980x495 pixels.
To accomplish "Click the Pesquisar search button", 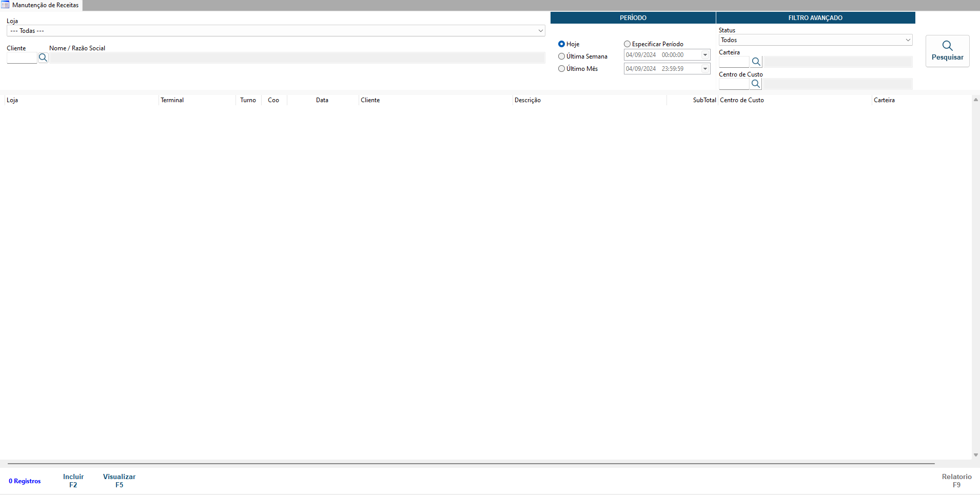I will pos(947,51).
